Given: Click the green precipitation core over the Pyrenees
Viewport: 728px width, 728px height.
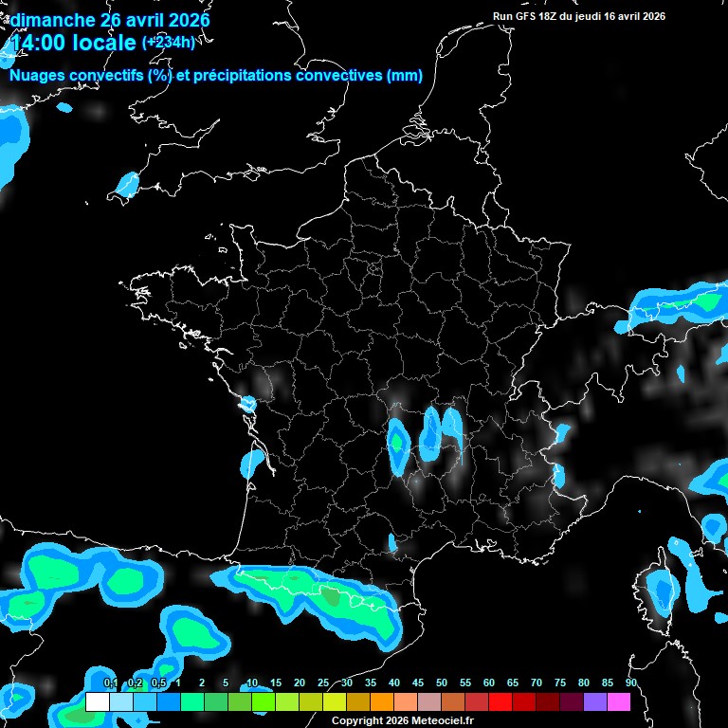Looking at the screenshot, I should 332,596.
